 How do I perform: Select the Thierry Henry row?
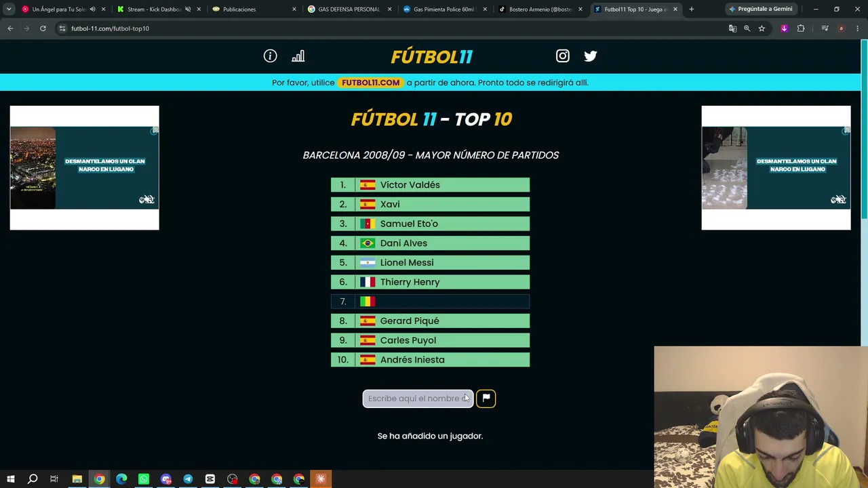(430, 282)
